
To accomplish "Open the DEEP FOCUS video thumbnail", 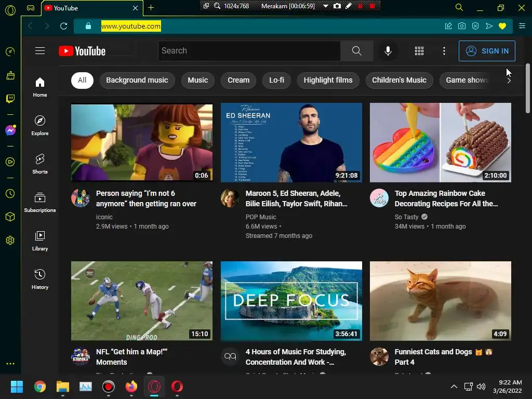I will (x=291, y=301).
